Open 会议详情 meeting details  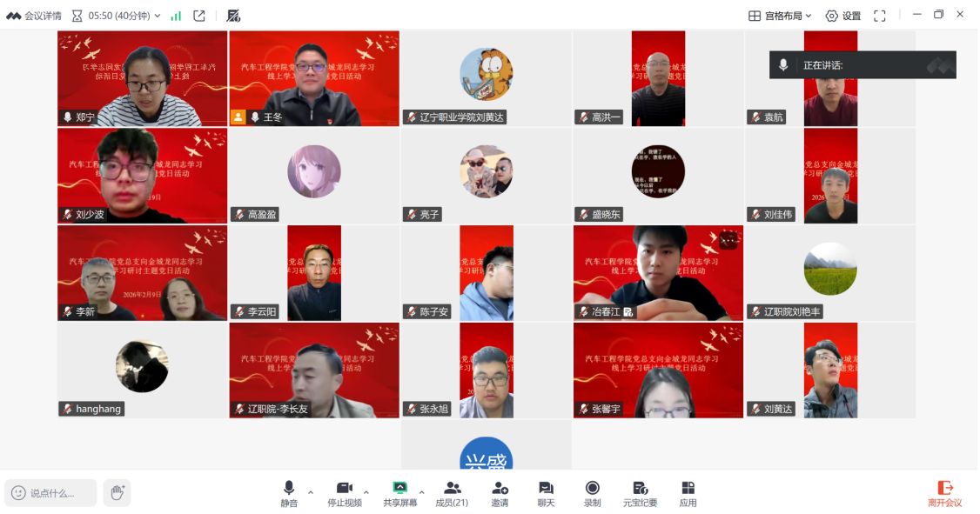pyautogui.click(x=34, y=16)
